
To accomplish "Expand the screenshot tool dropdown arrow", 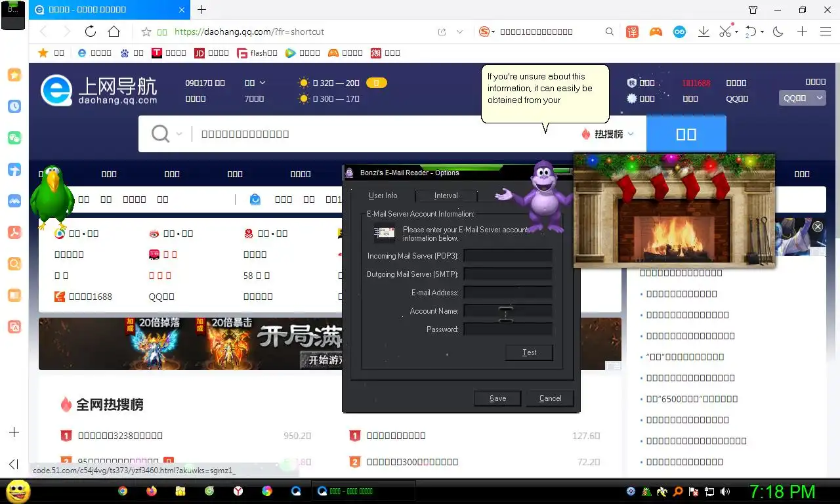I will (736, 31).
